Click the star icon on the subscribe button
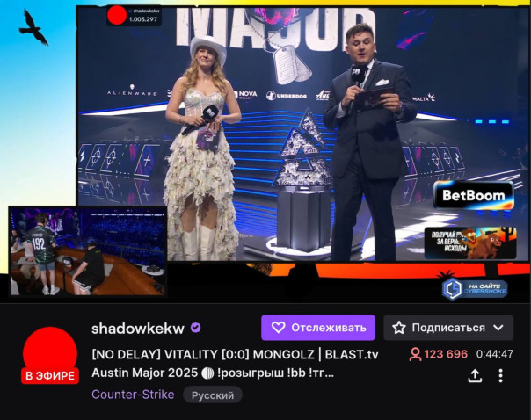 [x=398, y=328]
